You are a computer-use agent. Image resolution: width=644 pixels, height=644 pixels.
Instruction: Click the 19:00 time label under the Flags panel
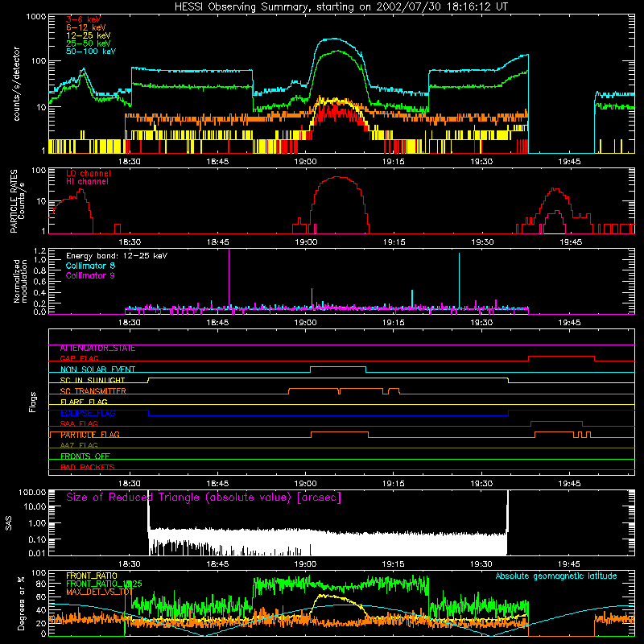click(306, 484)
